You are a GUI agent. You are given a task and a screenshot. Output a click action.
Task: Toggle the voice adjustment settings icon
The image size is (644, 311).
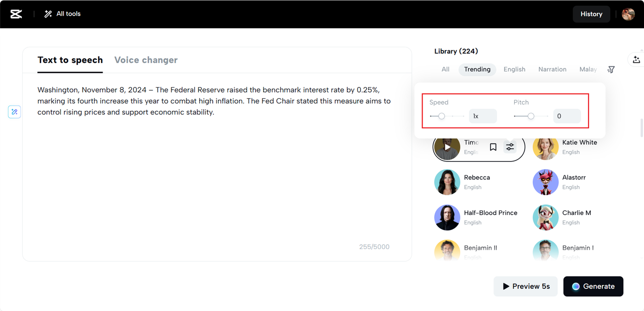point(510,147)
